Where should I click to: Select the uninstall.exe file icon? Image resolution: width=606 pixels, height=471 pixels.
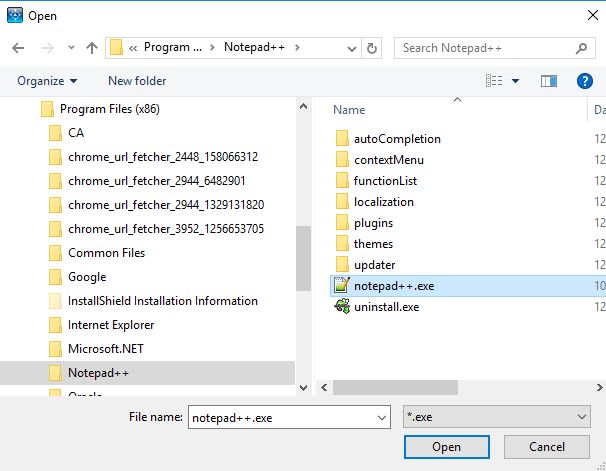(x=341, y=307)
